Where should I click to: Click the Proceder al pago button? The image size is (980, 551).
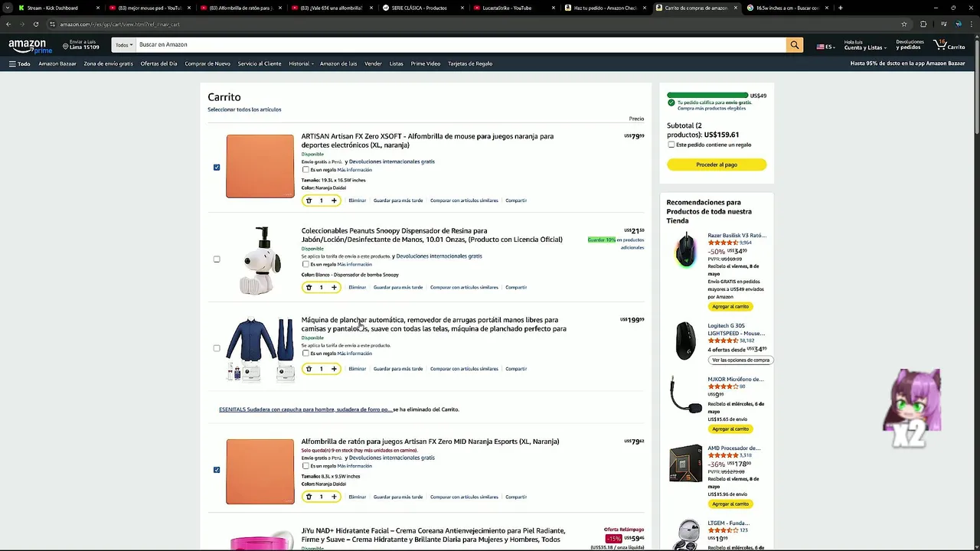(x=717, y=165)
